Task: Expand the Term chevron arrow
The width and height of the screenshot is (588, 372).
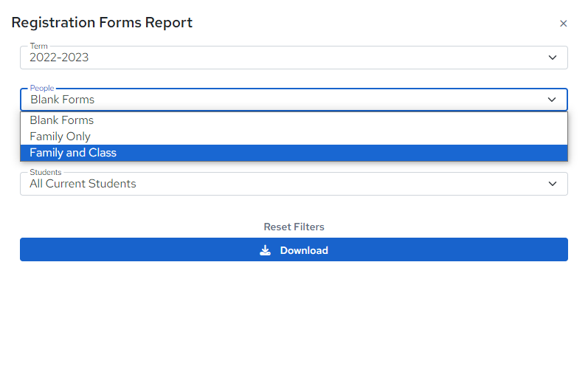Action: tap(553, 58)
